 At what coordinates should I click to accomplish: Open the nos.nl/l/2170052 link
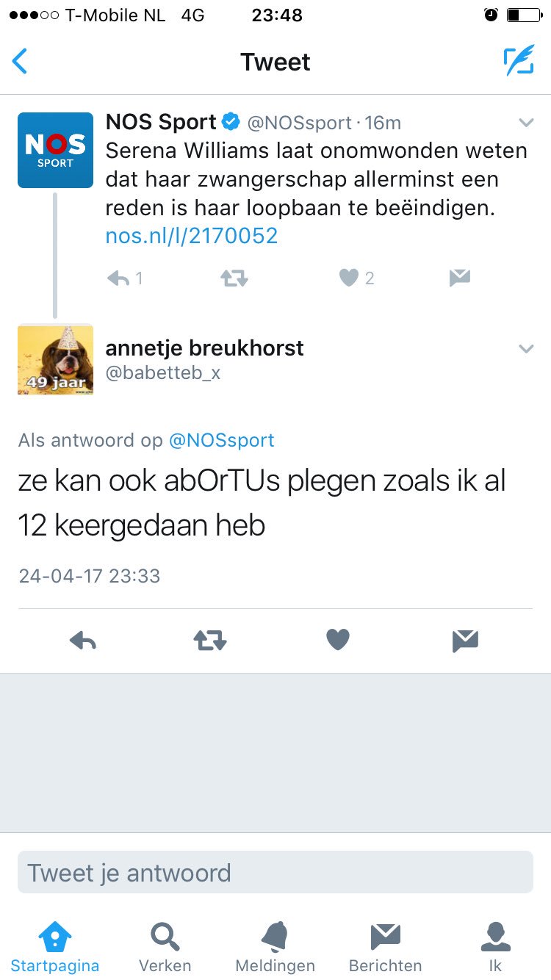[x=192, y=236]
